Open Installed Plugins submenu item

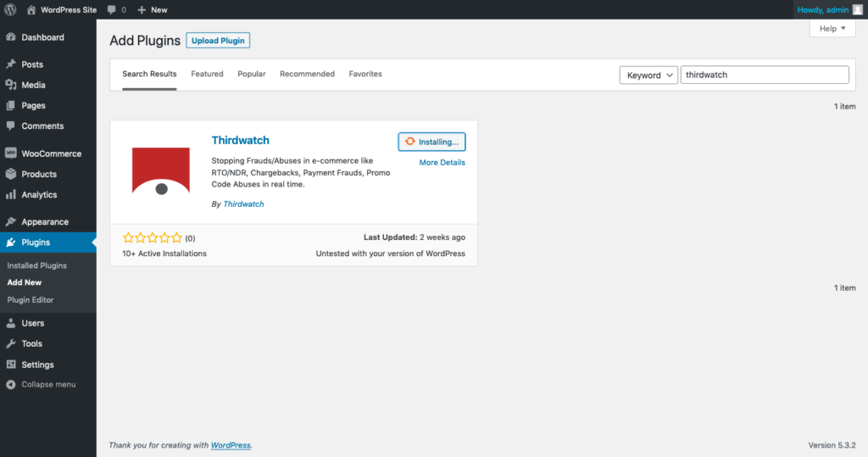[37, 265]
